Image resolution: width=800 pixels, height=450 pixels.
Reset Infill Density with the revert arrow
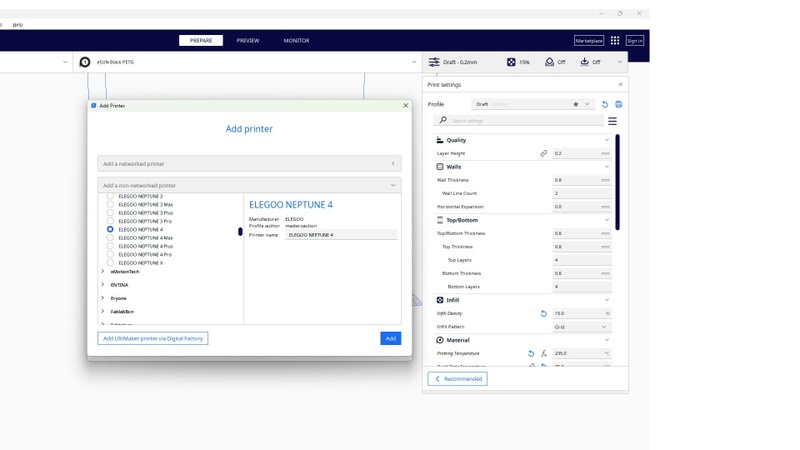[x=543, y=313]
